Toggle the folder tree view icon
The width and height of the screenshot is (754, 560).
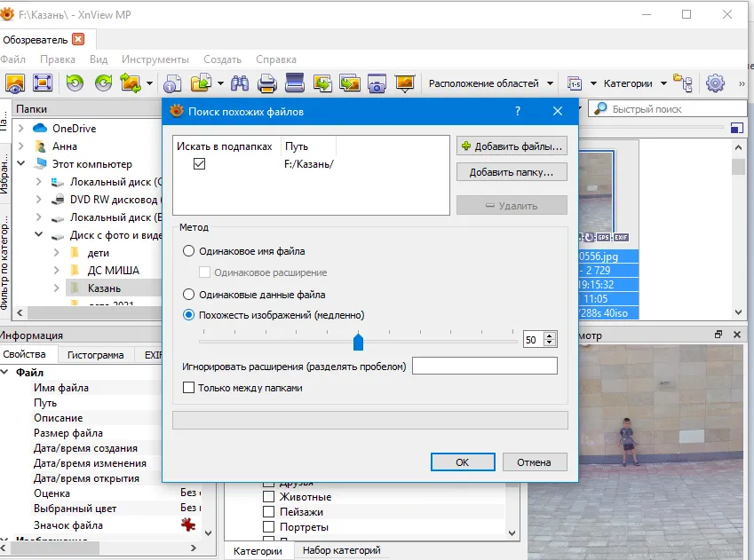683,83
